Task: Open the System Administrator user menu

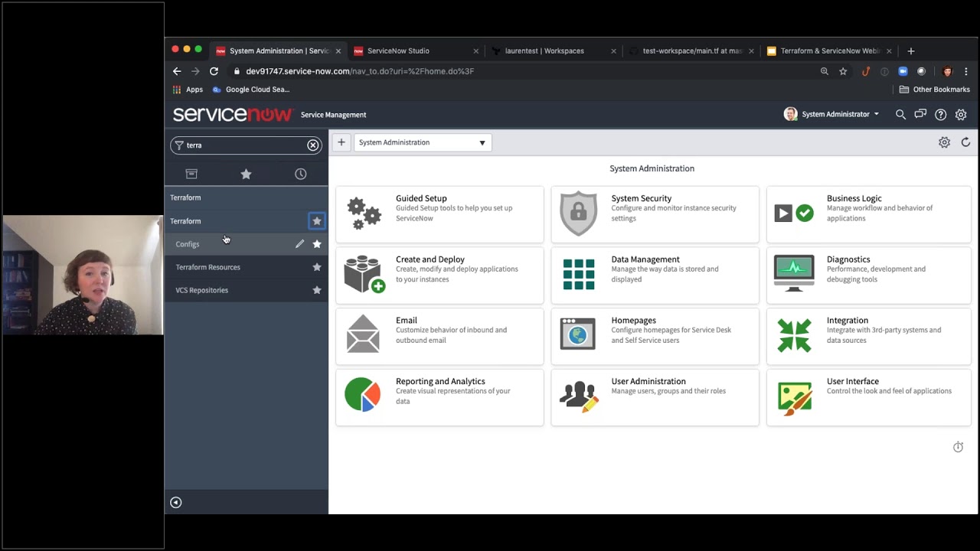Action: [831, 114]
